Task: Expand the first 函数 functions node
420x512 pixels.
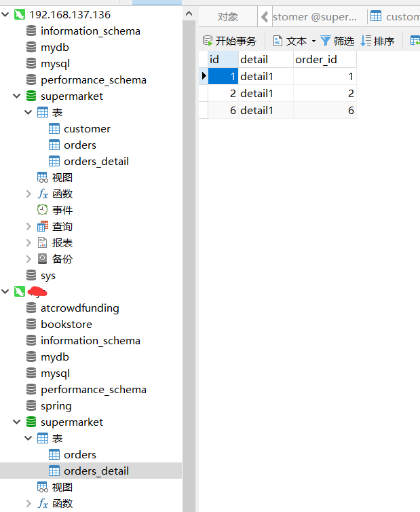Action: click(x=28, y=194)
